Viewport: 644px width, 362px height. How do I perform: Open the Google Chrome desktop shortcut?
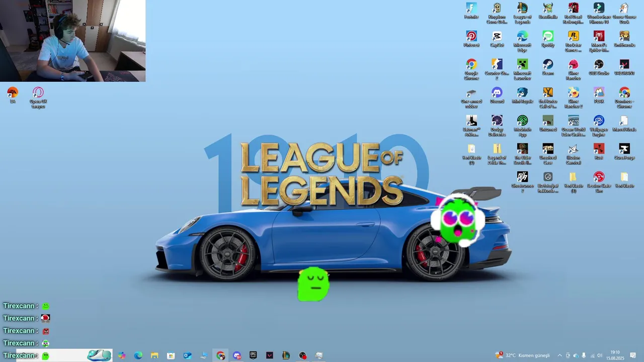(471, 70)
